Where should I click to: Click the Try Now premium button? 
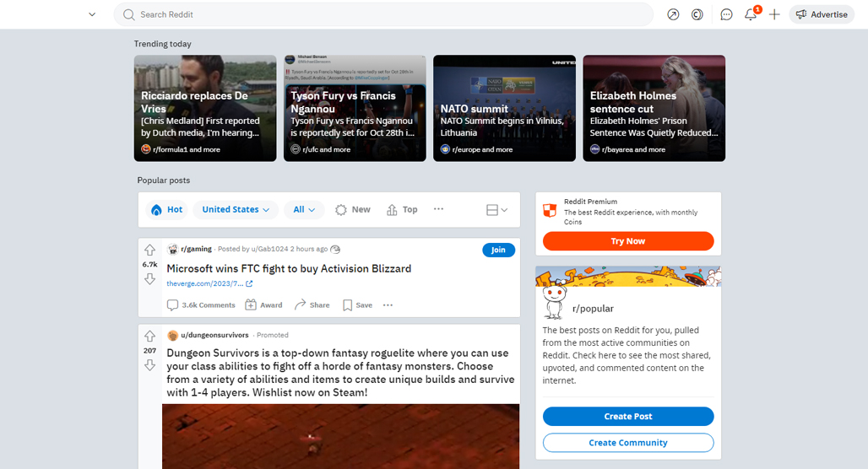click(x=627, y=241)
